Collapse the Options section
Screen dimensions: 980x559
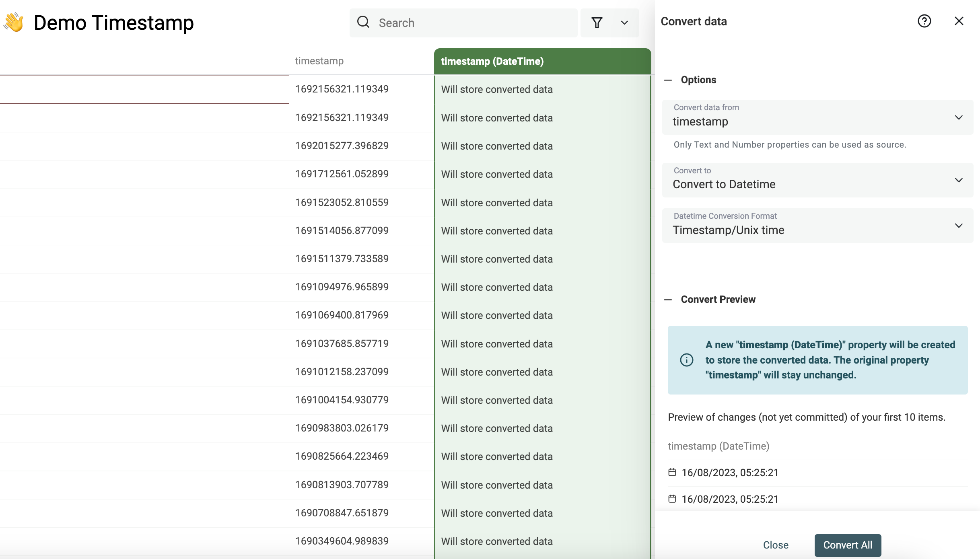tap(668, 80)
